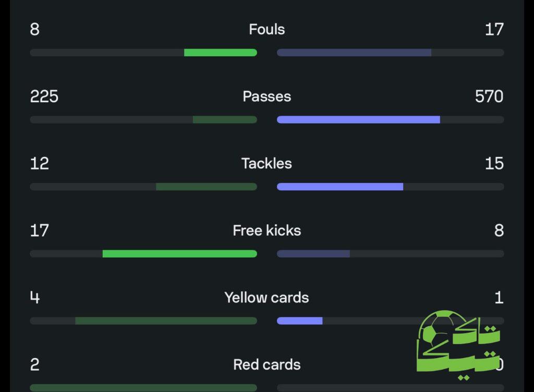Tap the Yellow cards label
Screen dimensions: 534x392
266,298
